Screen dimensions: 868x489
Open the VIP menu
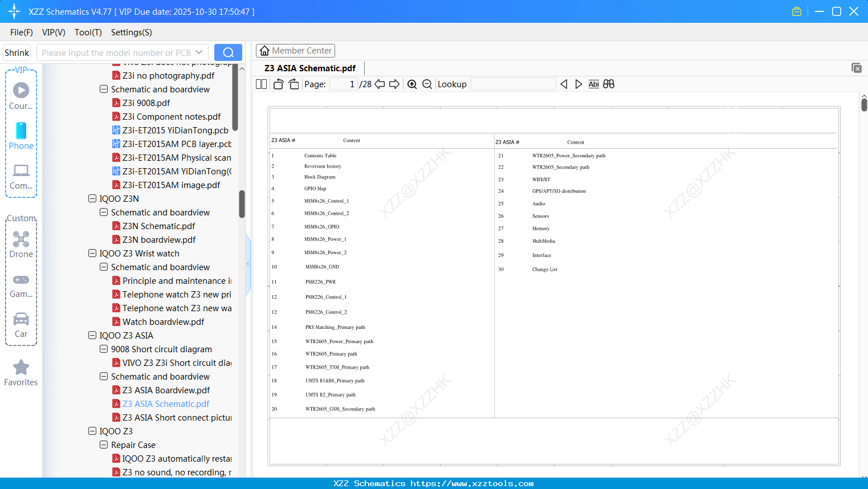coord(54,32)
